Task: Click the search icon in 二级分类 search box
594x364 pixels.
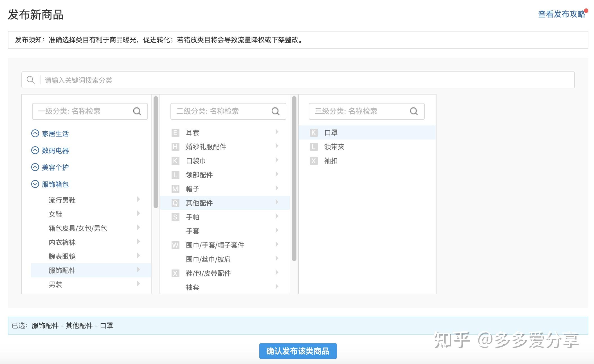Action: click(275, 111)
